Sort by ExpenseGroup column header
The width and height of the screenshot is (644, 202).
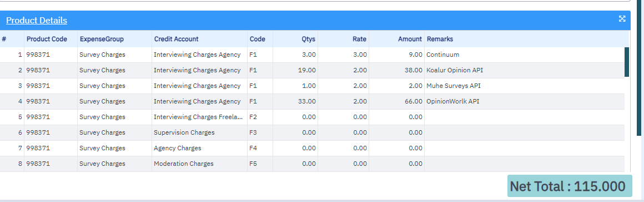102,39
